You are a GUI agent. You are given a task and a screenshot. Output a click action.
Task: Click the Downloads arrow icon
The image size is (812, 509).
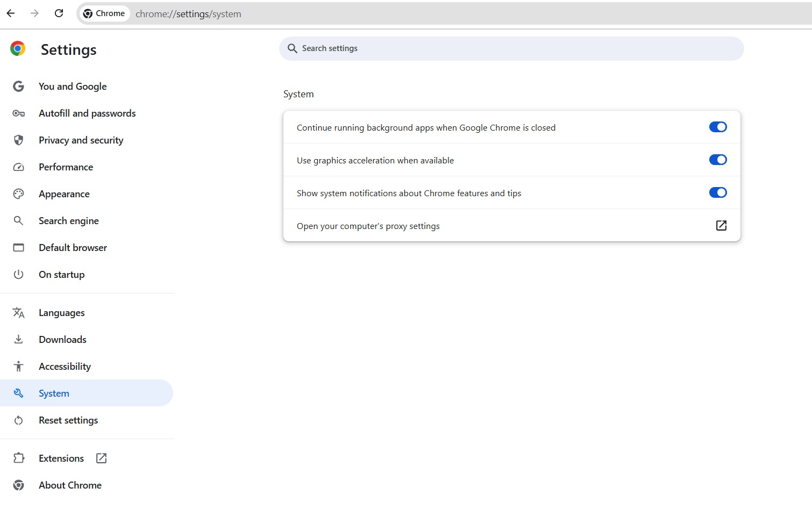point(18,340)
